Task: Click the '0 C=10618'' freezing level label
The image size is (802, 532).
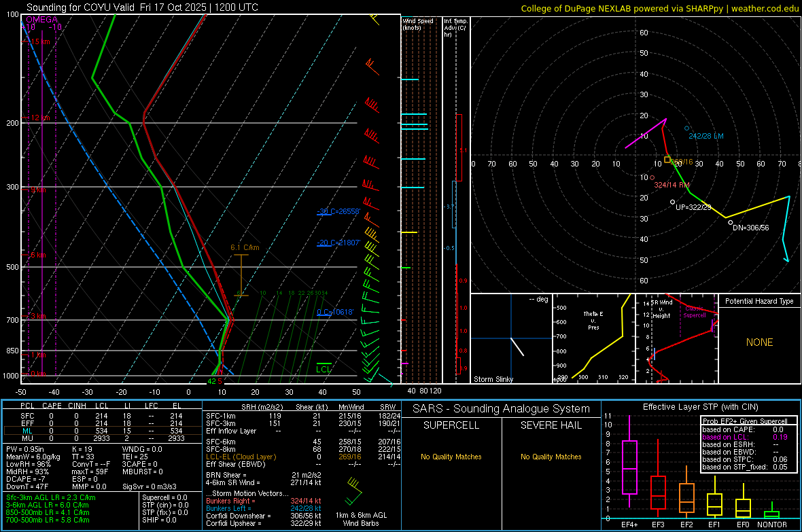Action: coord(335,312)
